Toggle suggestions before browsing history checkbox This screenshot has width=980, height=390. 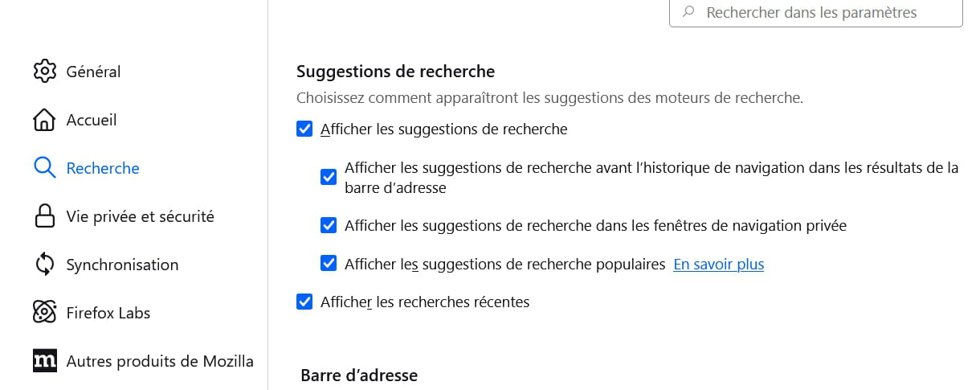click(329, 177)
